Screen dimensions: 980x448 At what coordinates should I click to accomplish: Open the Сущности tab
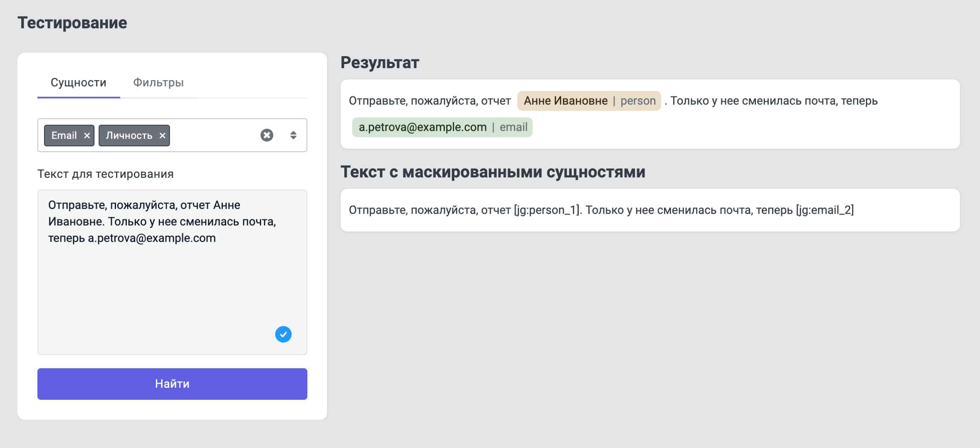[79, 83]
